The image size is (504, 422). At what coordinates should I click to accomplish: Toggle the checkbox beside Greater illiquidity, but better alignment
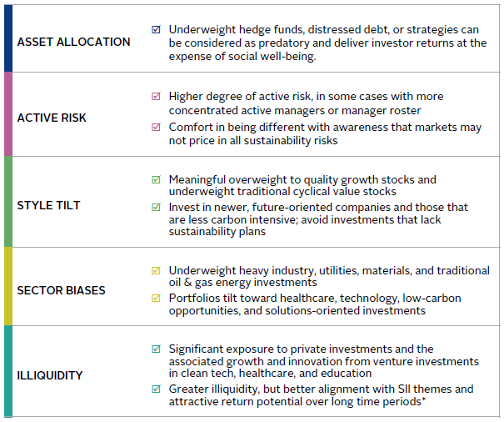point(156,389)
